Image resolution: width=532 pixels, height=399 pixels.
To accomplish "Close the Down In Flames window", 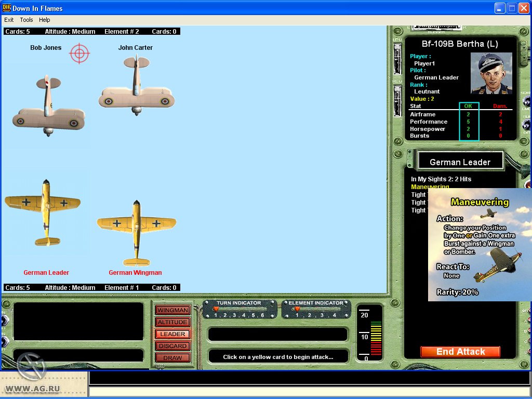I will pyautogui.click(x=524, y=8).
